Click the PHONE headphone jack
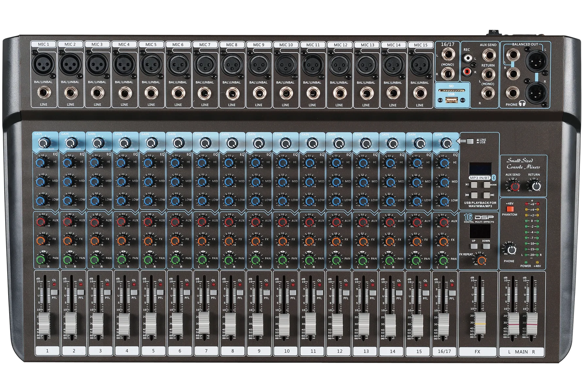 coord(513,93)
